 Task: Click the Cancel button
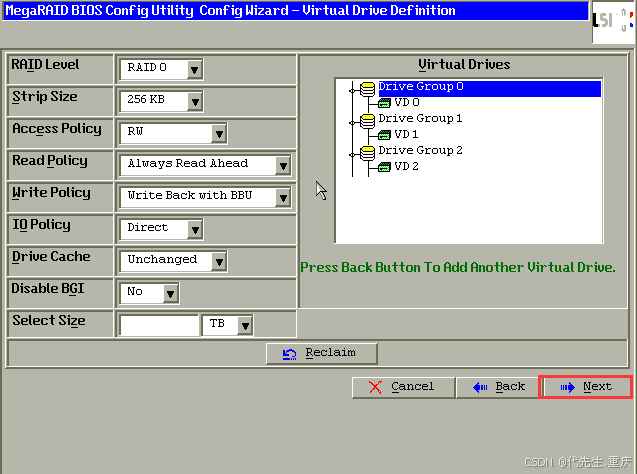pos(403,387)
